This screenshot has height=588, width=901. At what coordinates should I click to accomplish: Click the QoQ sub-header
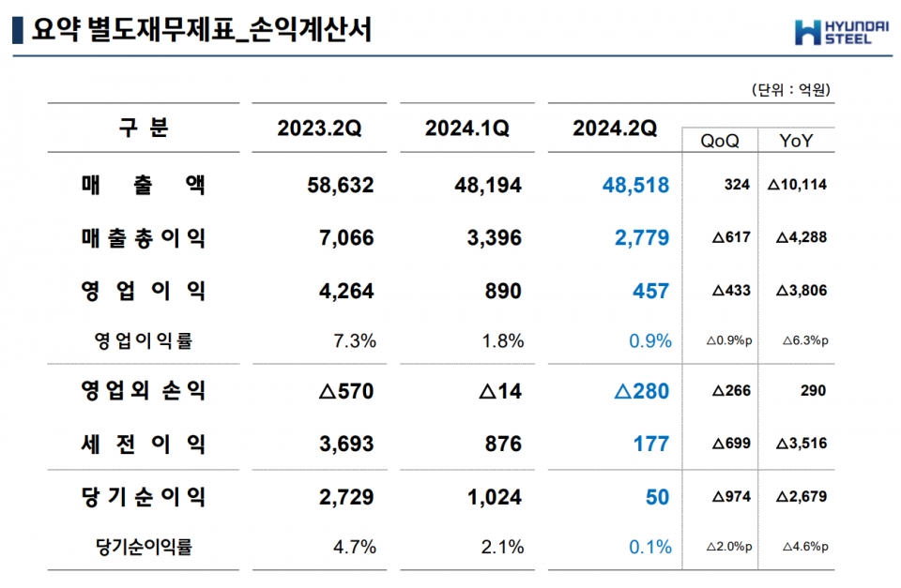point(720,141)
